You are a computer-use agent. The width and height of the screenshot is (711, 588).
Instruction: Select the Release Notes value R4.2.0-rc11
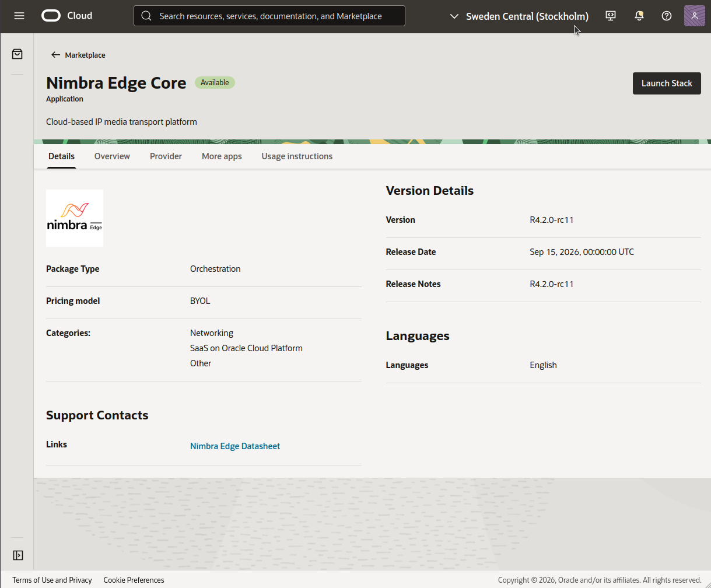pos(552,284)
